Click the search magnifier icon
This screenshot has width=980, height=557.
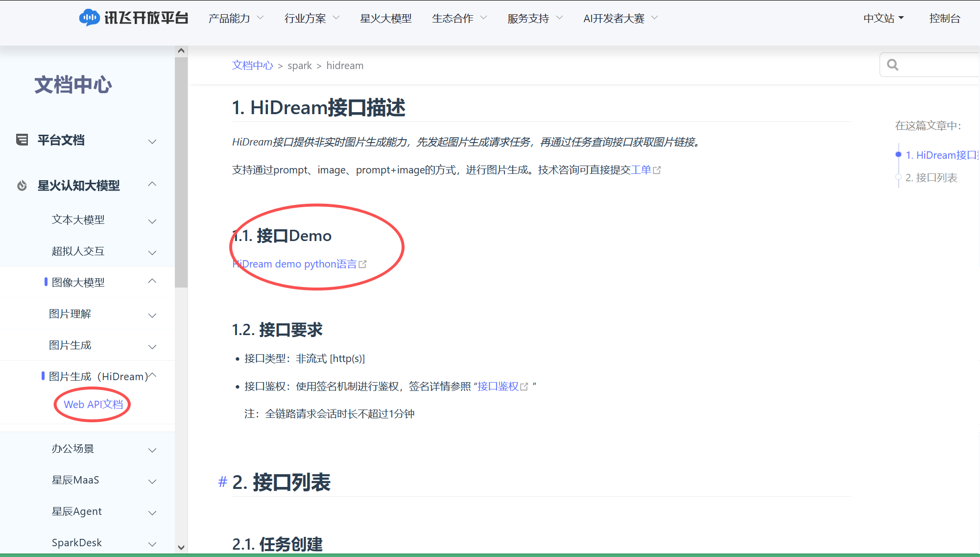[x=893, y=64]
